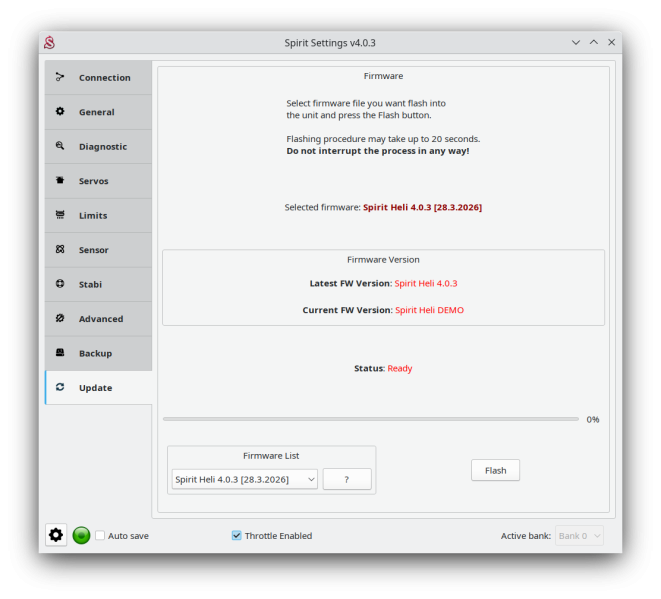Click the Limits tab icon

(x=60, y=215)
